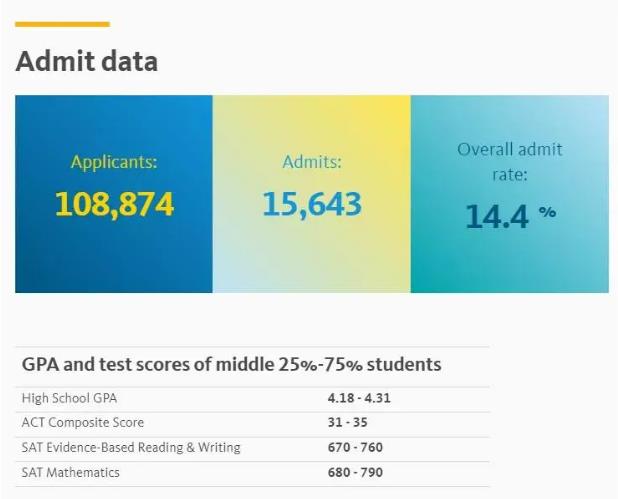
Task: Click the 670 - 760 score range
Action: 355,447
